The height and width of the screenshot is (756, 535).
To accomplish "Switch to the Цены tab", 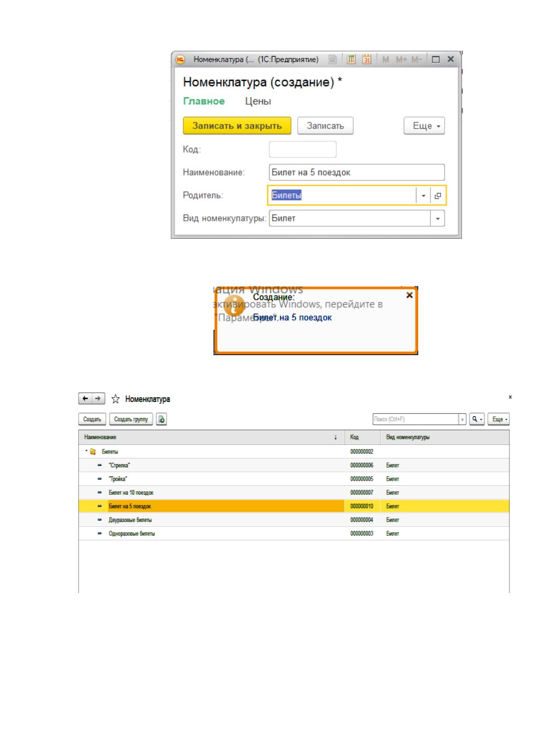I will [258, 101].
